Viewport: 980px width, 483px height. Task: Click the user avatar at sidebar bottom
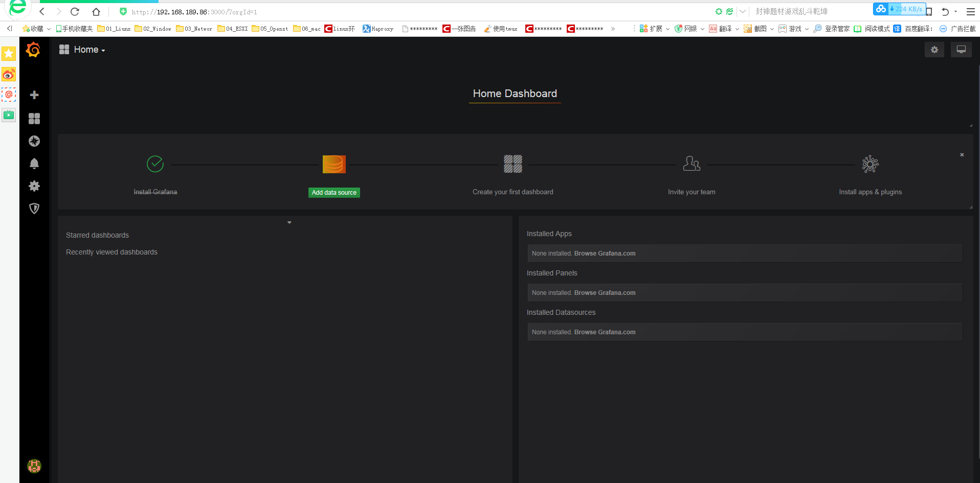(34, 466)
